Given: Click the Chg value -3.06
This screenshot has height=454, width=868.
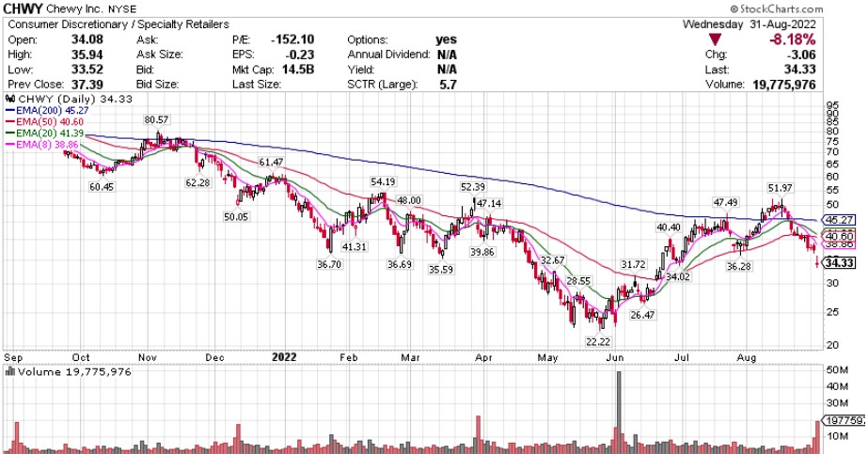Looking at the screenshot, I should coord(801,55).
